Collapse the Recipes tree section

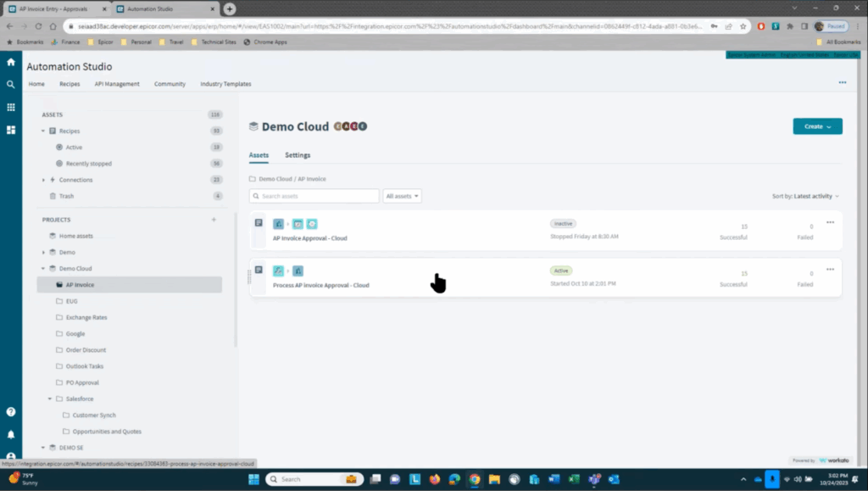click(43, 131)
